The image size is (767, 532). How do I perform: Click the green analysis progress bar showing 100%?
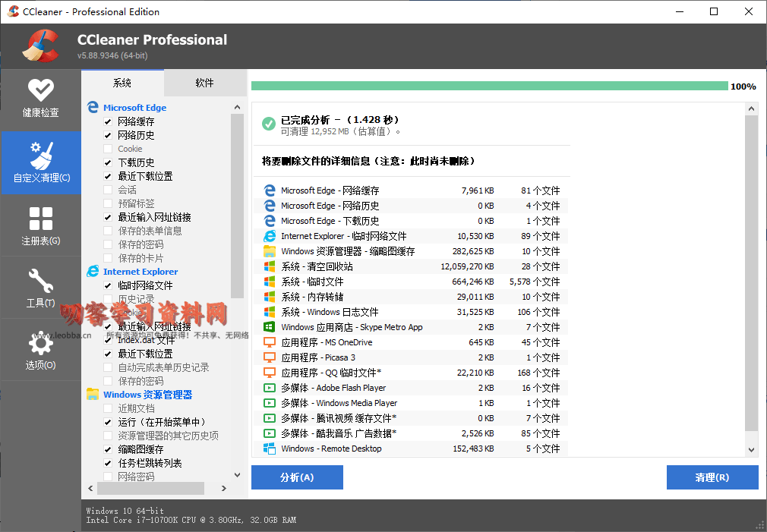(x=486, y=86)
